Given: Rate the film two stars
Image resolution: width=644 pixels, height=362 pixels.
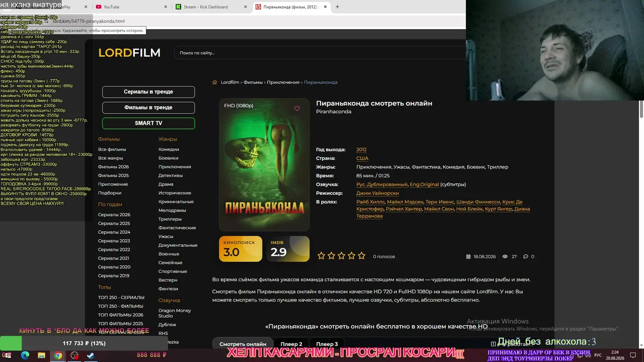Looking at the screenshot, I should coord(332,256).
